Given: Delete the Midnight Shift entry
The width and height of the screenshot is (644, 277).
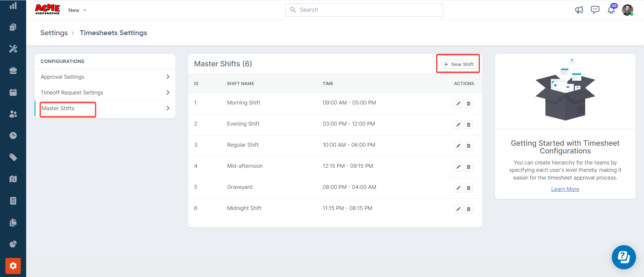Looking at the screenshot, I should (469, 209).
